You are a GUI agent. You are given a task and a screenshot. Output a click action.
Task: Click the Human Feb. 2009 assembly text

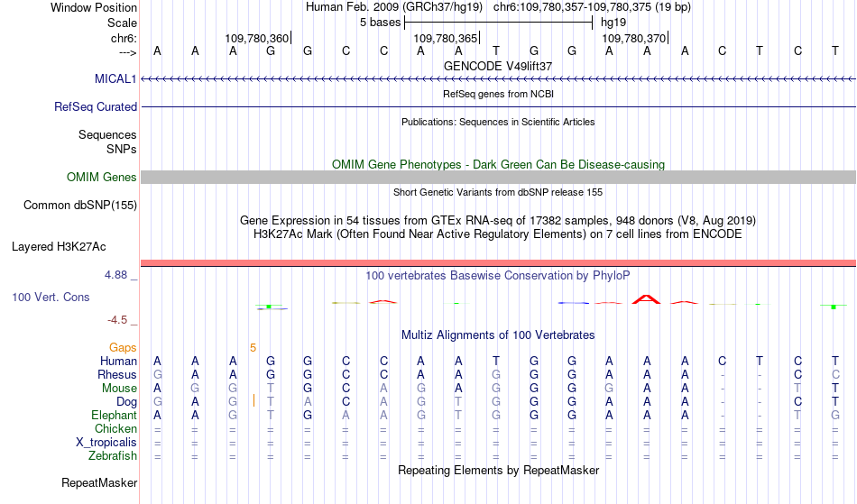tap(394, 7)
